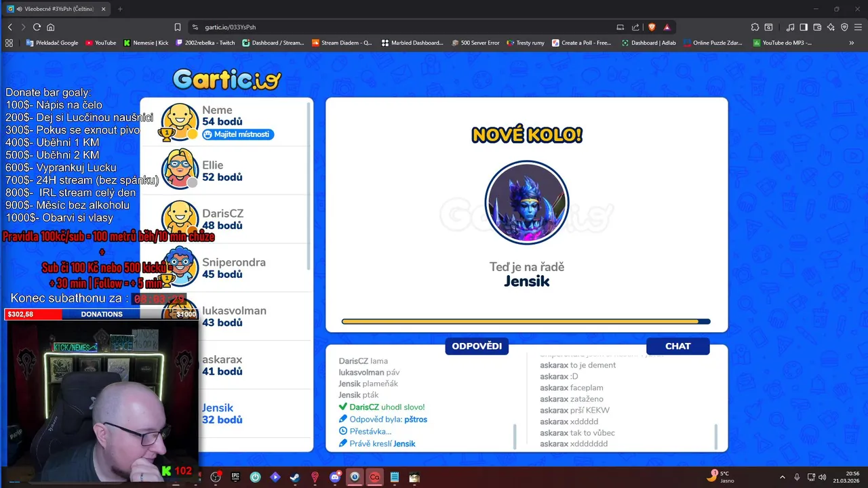868x488 pixels.
Task: Bookmark this page with the bookmark icon
Action: click(x=178, y=27)
